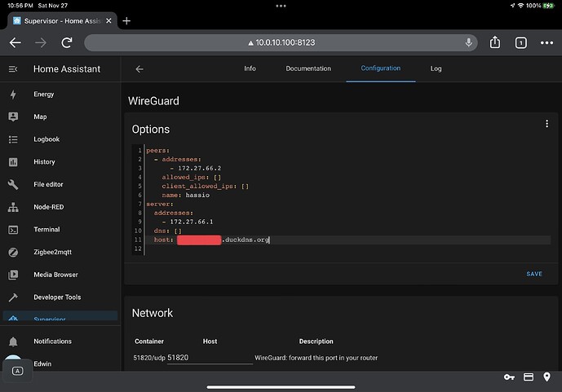This screenshot has height=392, width=562.
Task: Click the Home Assistant sidebar title
Action: click(x=67, y=68)
